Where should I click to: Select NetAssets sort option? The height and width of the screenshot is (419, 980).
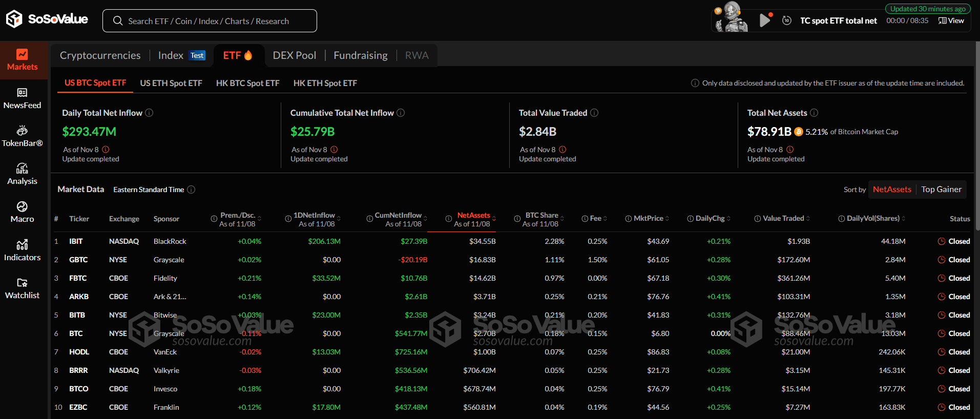[892, 190]
